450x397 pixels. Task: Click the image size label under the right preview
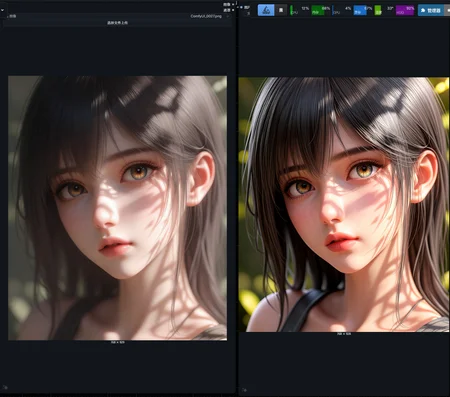(344, 334)
